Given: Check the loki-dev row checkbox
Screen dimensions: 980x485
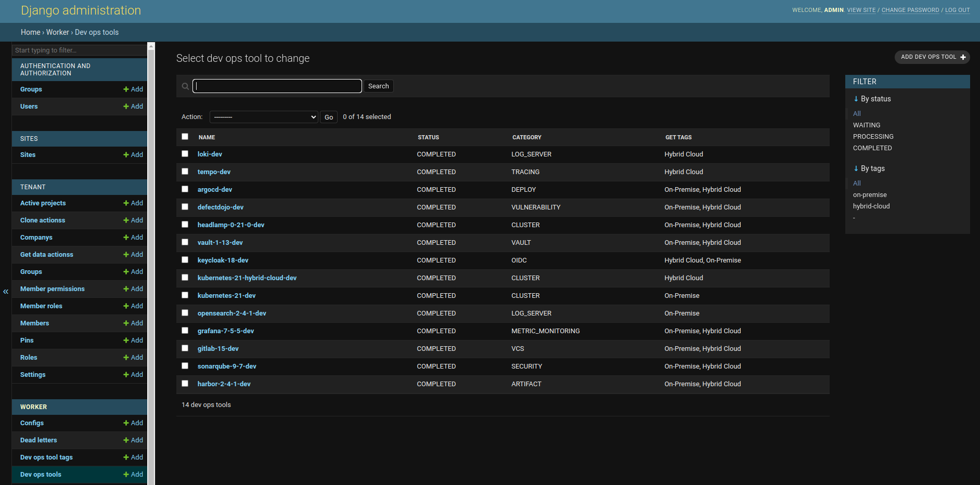Looking at the screenshot, I should click(185, 154).
